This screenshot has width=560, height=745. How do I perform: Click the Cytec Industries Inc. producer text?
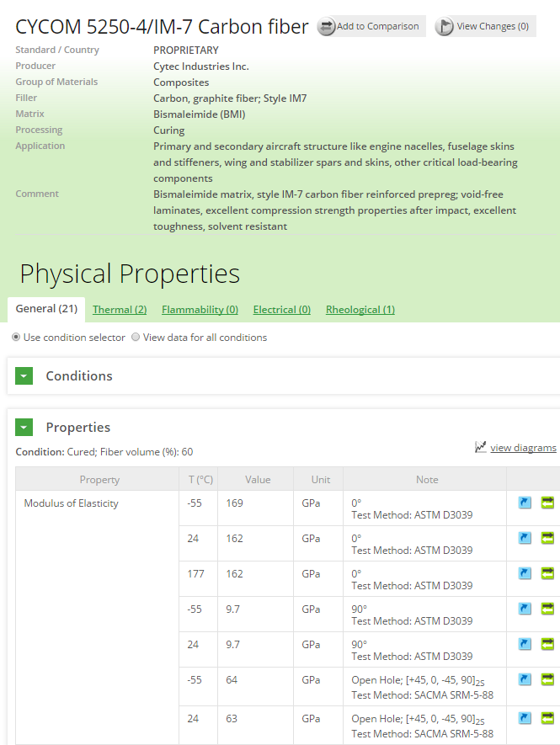pyautogui.click(x=201, y=66)
